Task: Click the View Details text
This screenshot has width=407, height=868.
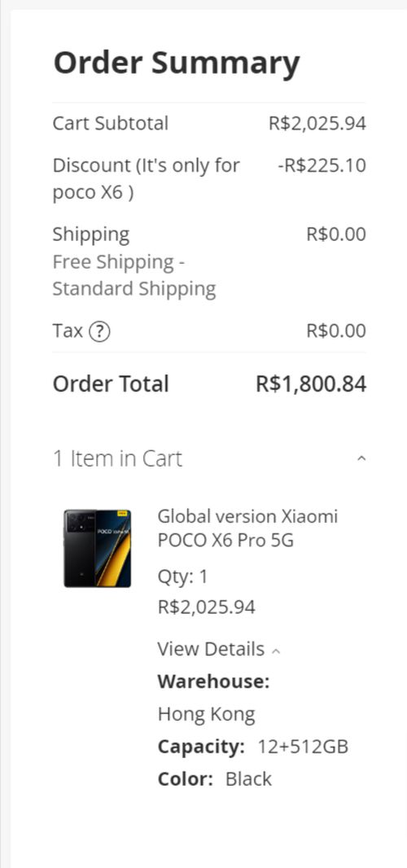Action: tap(211, 649)
